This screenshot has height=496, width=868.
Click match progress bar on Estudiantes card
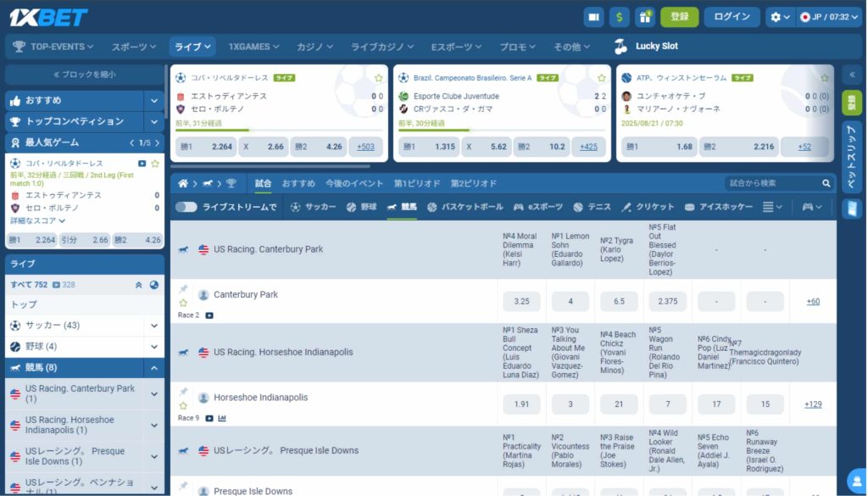[279, 131]
